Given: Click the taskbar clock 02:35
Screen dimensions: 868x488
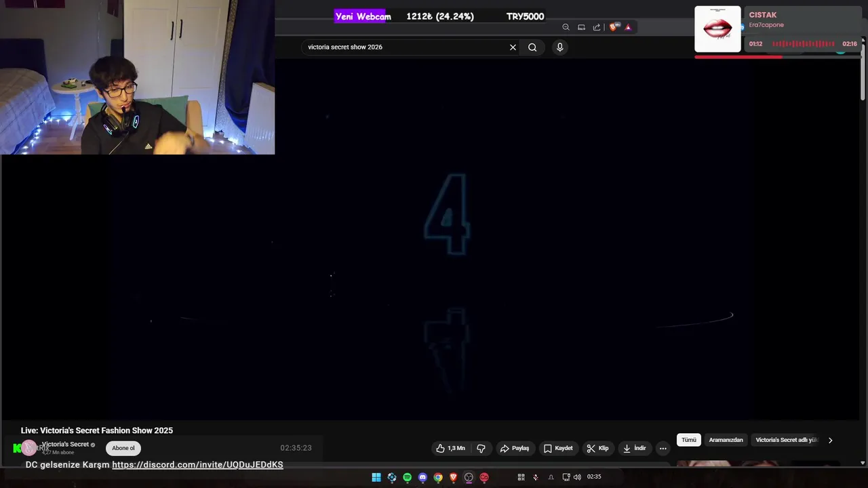Looking at the screenshot, I should tap(594, 477).
